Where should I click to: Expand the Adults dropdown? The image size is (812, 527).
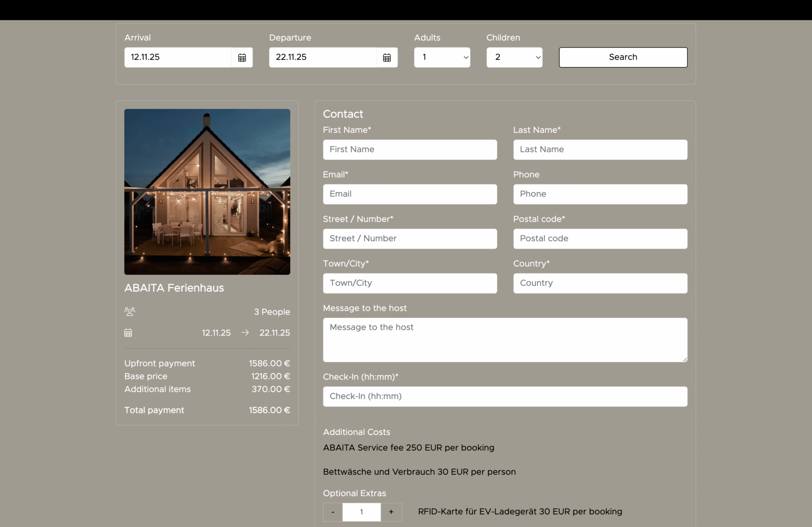(442, 57)
